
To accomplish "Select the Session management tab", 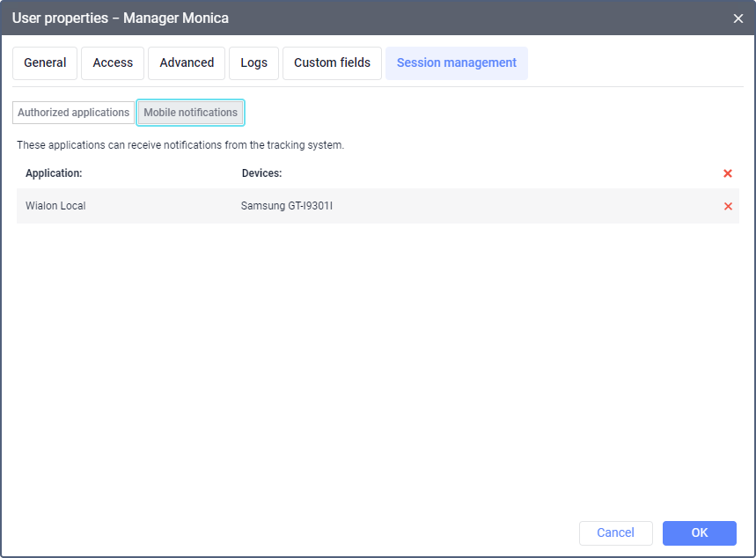I will pyautogui.click(x=456, y=63).
